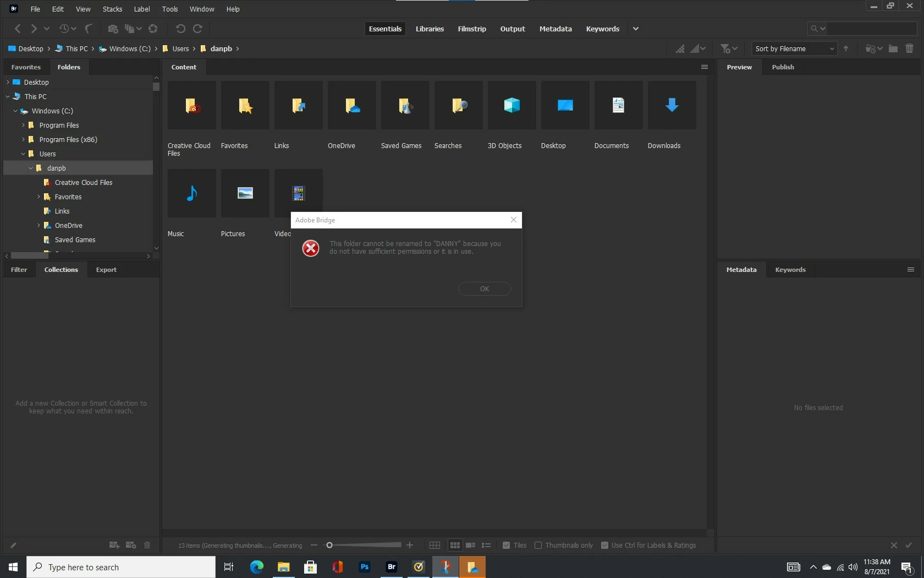924x578 pixels.
Task: Apply metadata changes with checkmark
Action: [909, 546]
